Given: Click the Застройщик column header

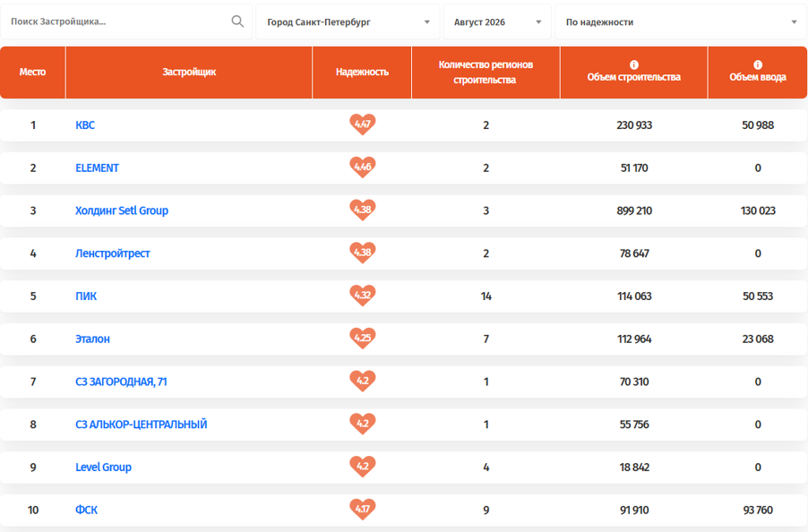Looking at the screenshot, I should point(189,73).
